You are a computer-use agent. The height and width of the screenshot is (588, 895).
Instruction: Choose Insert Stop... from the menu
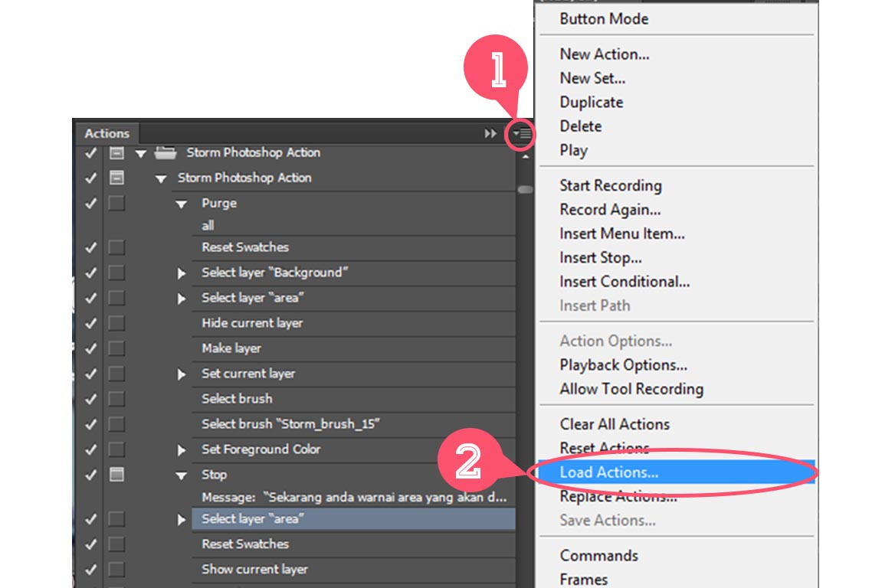tap(601, 258)
